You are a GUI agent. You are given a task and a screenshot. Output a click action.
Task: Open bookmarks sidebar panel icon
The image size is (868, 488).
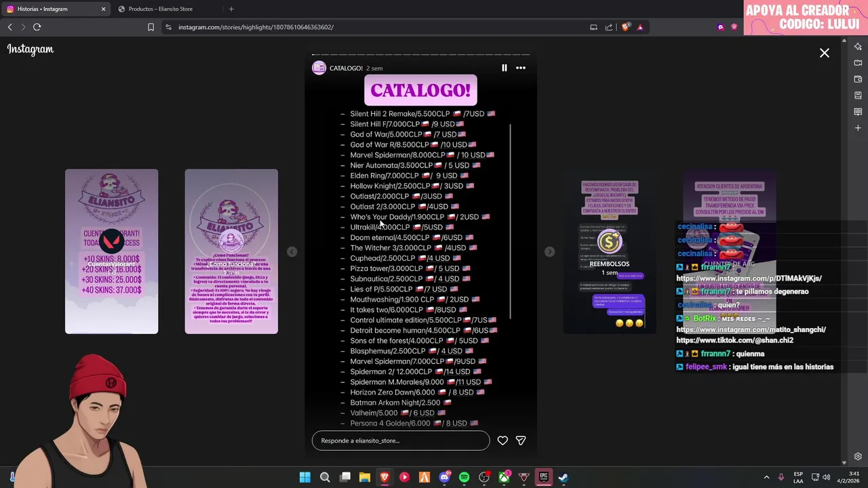[x=858, y=96]
